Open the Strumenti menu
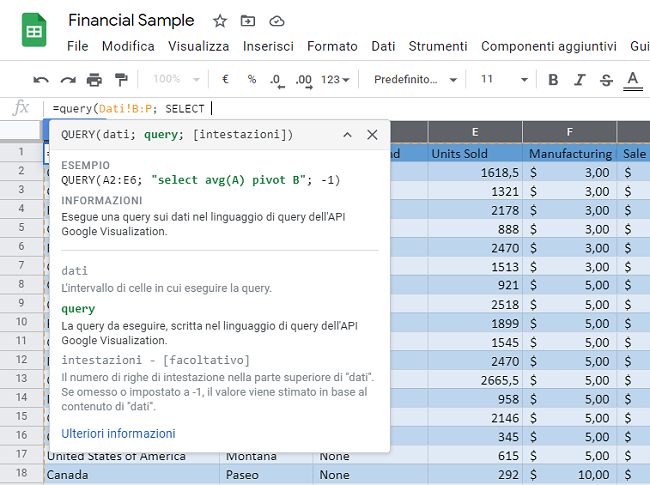The width and height of the screenshot is (650, 485). click(438, 46)
